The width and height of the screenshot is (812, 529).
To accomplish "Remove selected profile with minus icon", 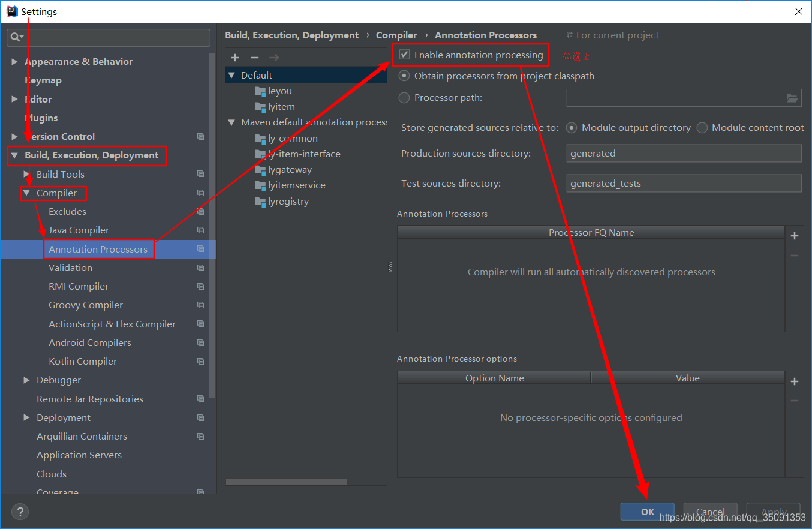I will 254,58.
